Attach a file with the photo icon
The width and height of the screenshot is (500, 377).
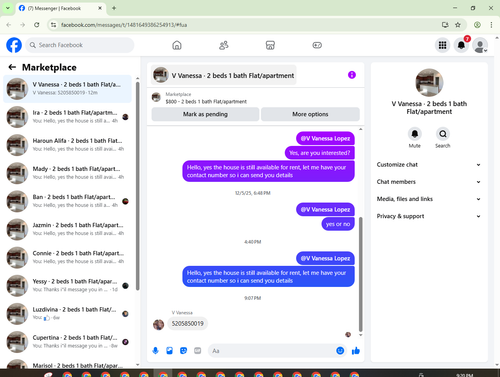point(170,351)
